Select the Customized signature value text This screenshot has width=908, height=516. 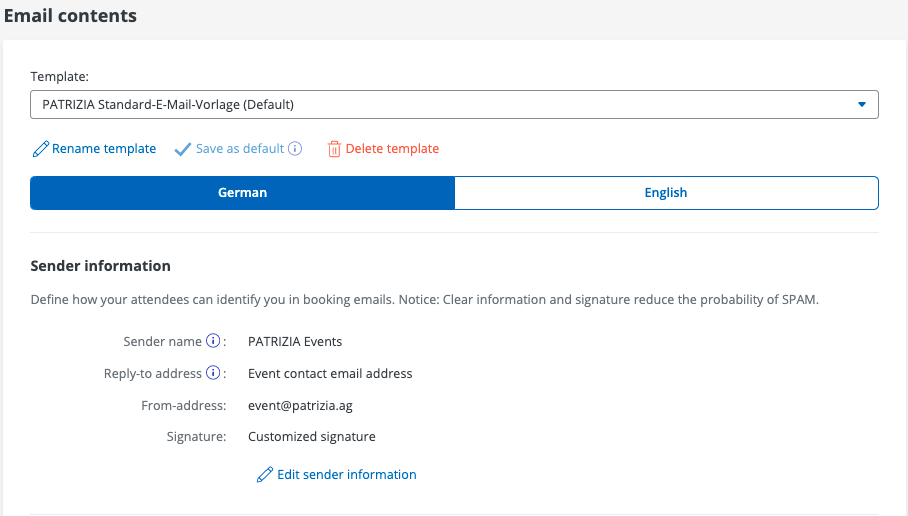(x=312, y=437)
